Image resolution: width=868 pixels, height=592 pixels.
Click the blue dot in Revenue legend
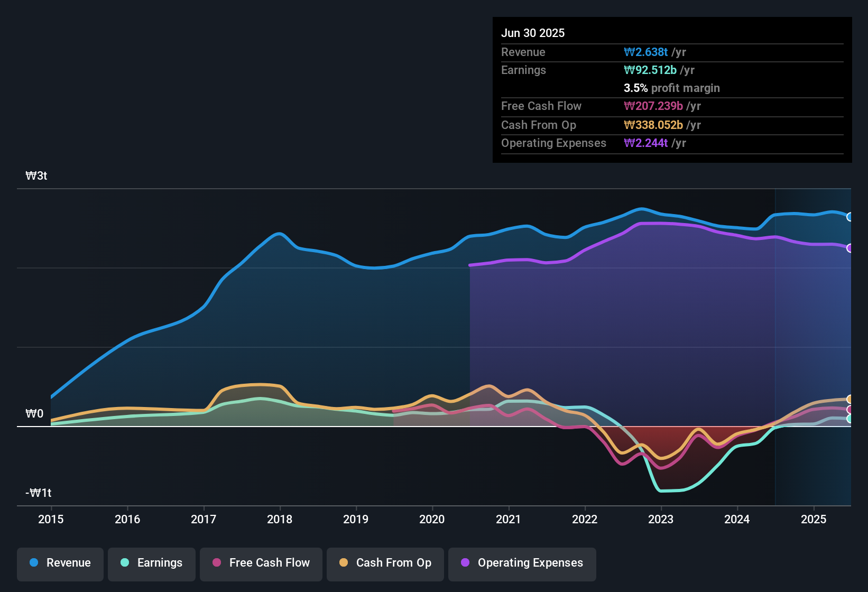34,562
